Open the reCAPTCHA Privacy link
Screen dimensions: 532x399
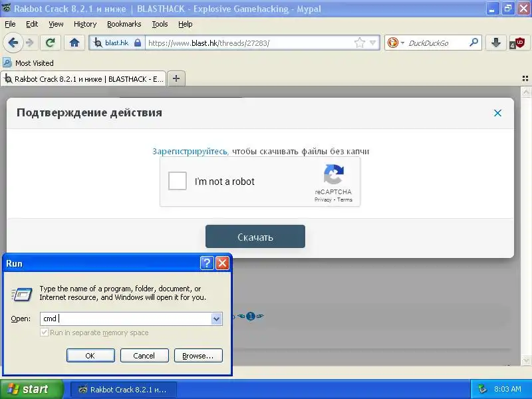coord(323,199)
